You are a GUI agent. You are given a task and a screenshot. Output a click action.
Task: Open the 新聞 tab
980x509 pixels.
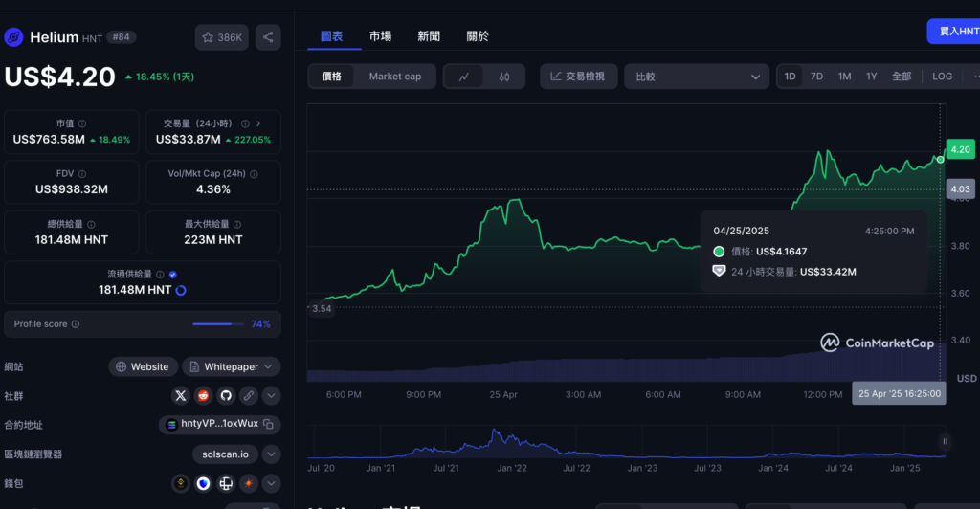pyautogui.click(x=429, y=36)
